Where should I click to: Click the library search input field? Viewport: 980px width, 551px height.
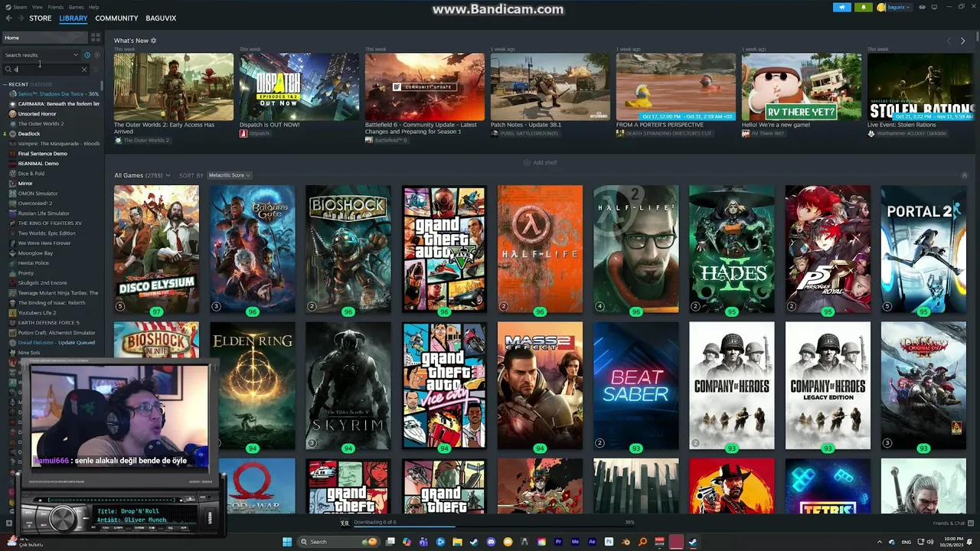(x=46, y=70)
